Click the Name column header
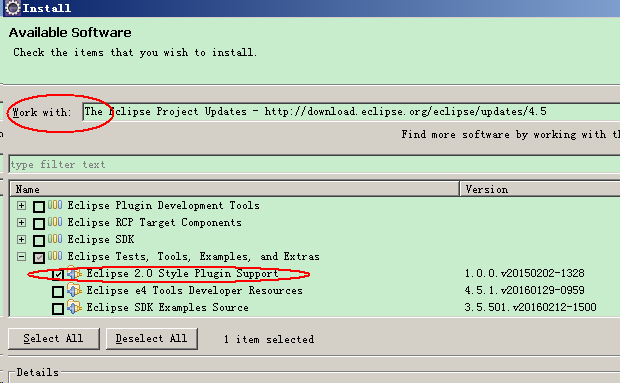The width and height of the screenshot is (620, 383). pyautogui.click(x=234, y=189)
